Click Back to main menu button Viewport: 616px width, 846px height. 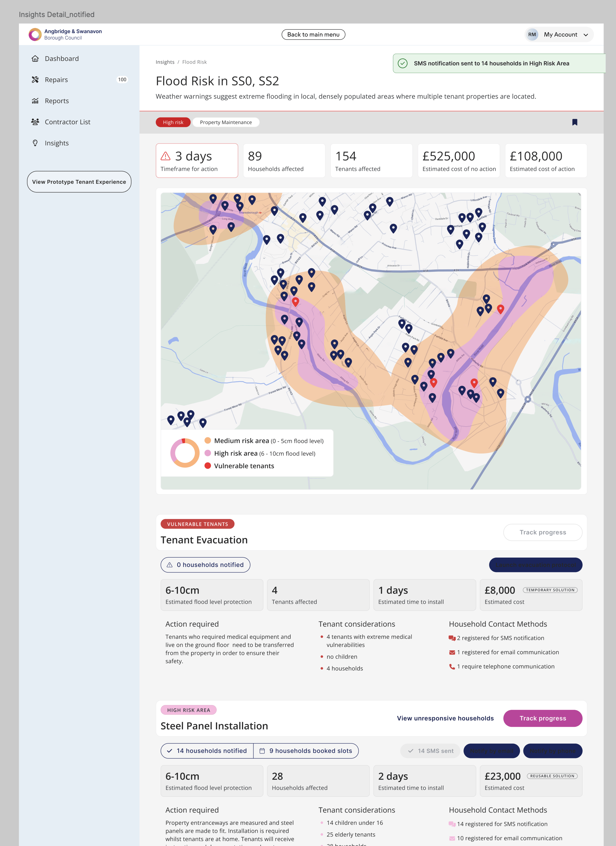(x=313, y=35)
